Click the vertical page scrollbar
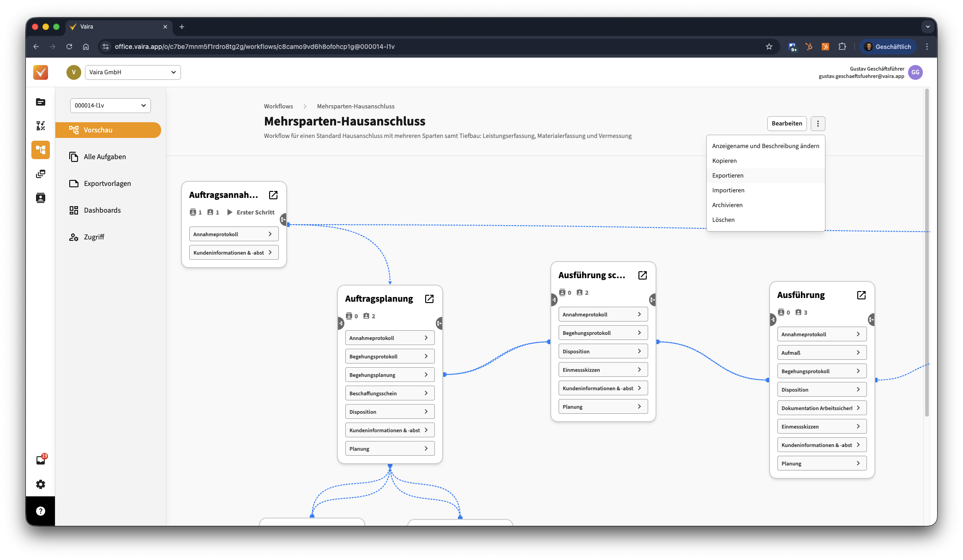This screenshot has height=560, width=963. click(927, 254)
